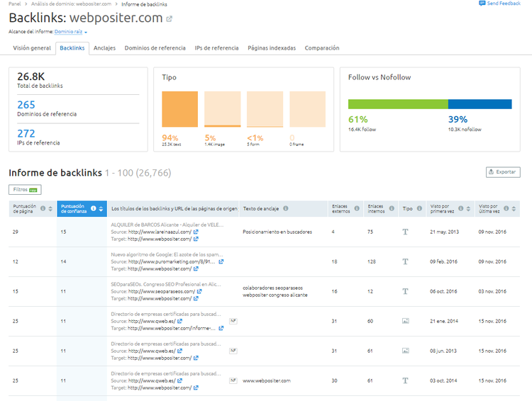
Task: Click image type icon in row dated 21 ene. 2014
Action: pyautogui.click(x=406, y=321)
